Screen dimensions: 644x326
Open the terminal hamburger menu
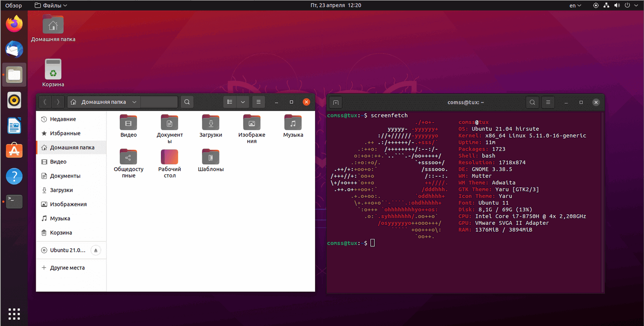coord(548,102)
